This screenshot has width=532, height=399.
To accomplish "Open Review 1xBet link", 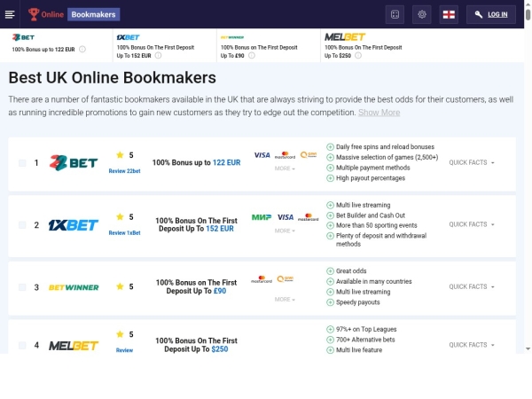I will (x=124, y=232).
